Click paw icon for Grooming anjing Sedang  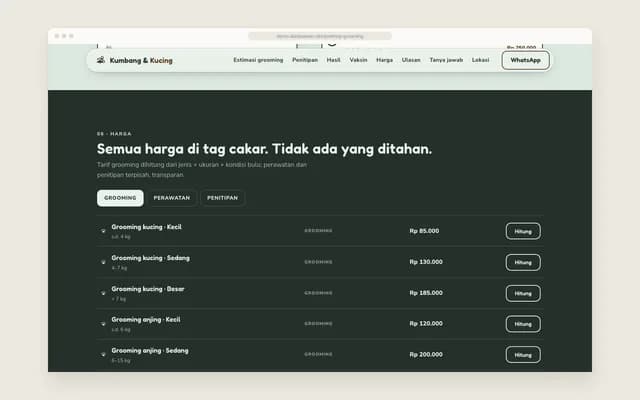point(103,355)
